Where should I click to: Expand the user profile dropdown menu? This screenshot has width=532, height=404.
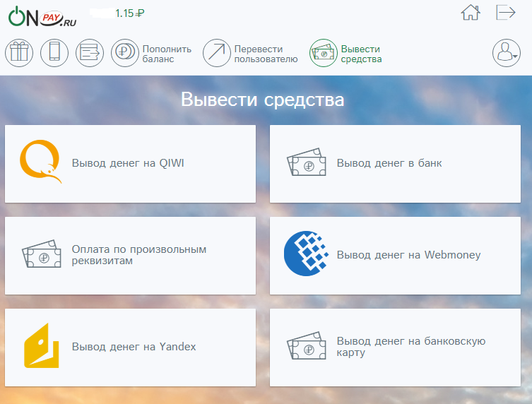507,53
